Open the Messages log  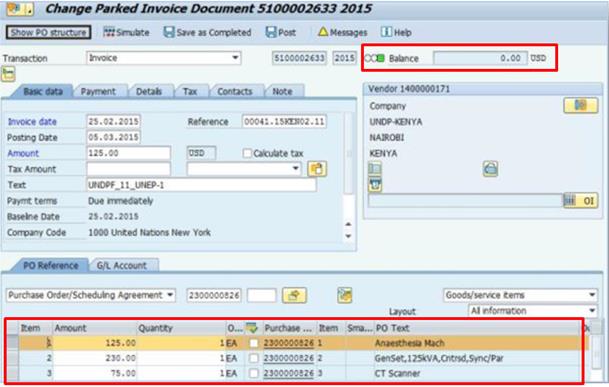click(x=342, y=32)
